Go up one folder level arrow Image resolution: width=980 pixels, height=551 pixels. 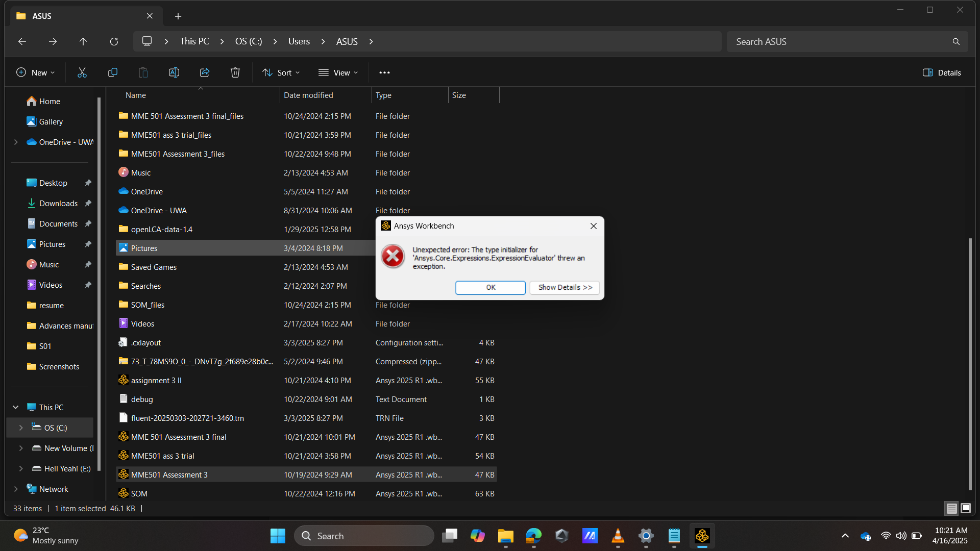click(83, 41)
